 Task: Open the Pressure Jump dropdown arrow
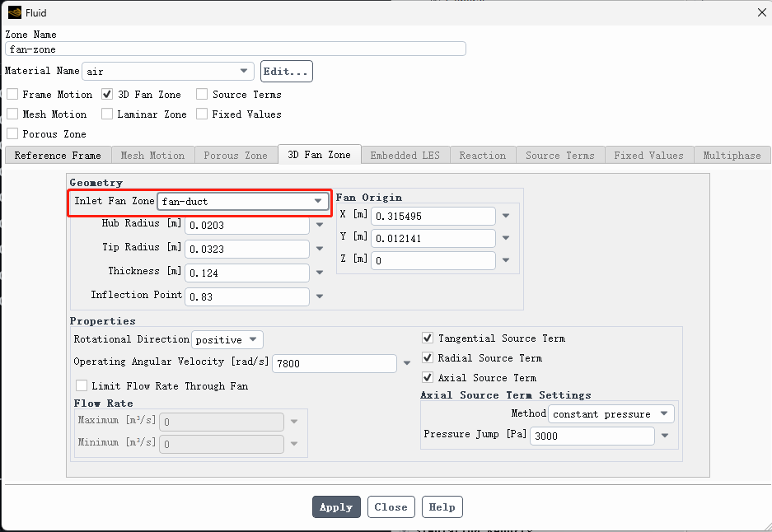664,436
